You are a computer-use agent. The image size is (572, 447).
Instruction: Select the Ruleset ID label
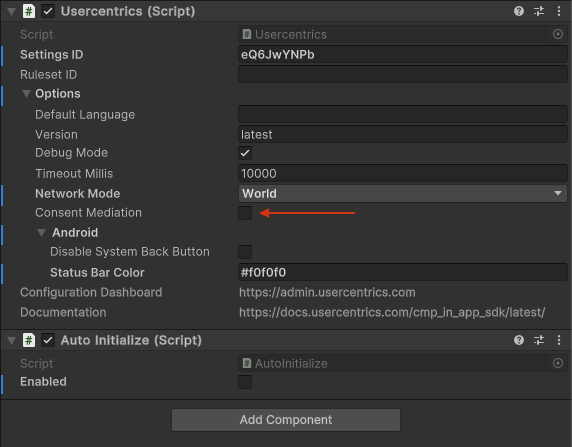[49, 74]
